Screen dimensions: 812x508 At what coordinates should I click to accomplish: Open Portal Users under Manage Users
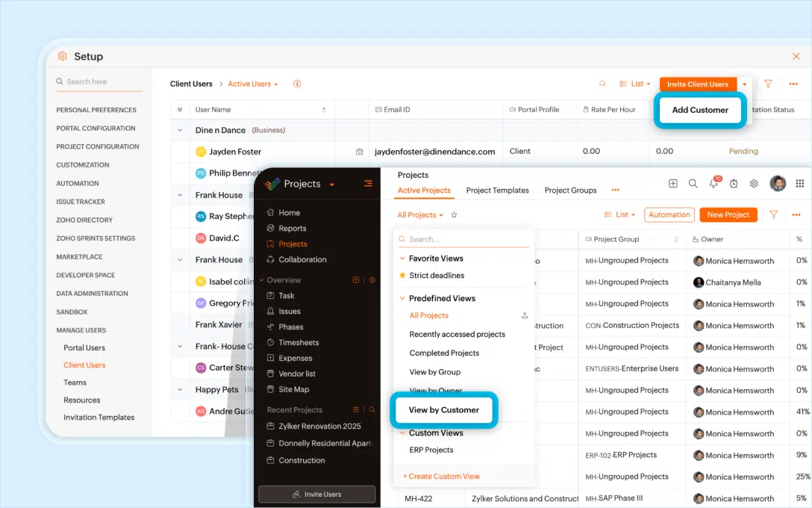pyautogui.click(x=84, y=348)
